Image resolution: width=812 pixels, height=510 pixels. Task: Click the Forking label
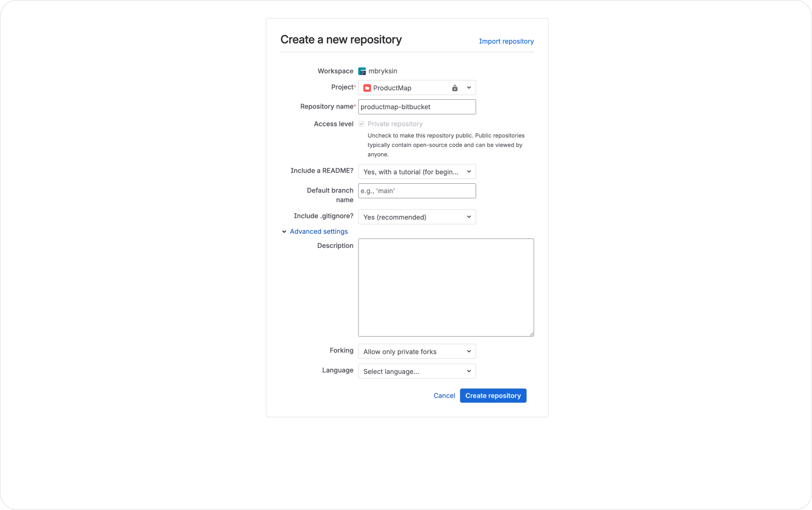point(341,350)
